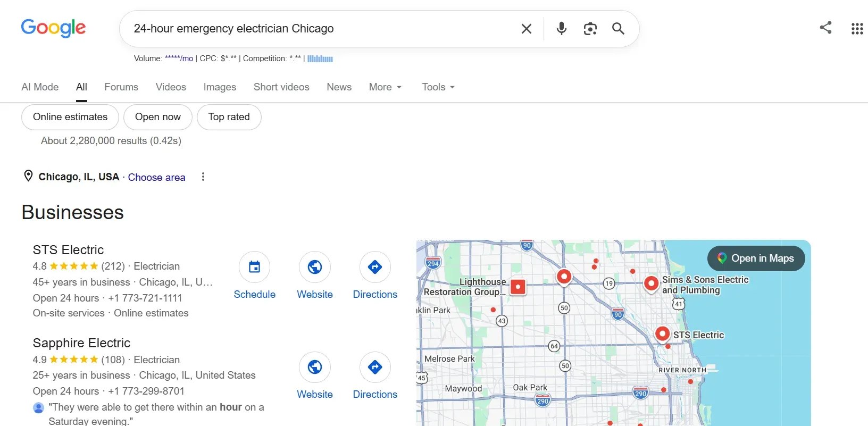Click the Directions icon for Sapphire Electric

click(375, 367)
